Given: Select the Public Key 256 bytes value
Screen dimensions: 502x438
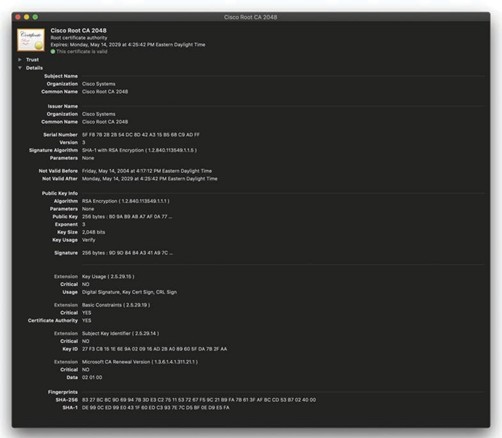Looking at the screenshot, I should click(127, 217).
